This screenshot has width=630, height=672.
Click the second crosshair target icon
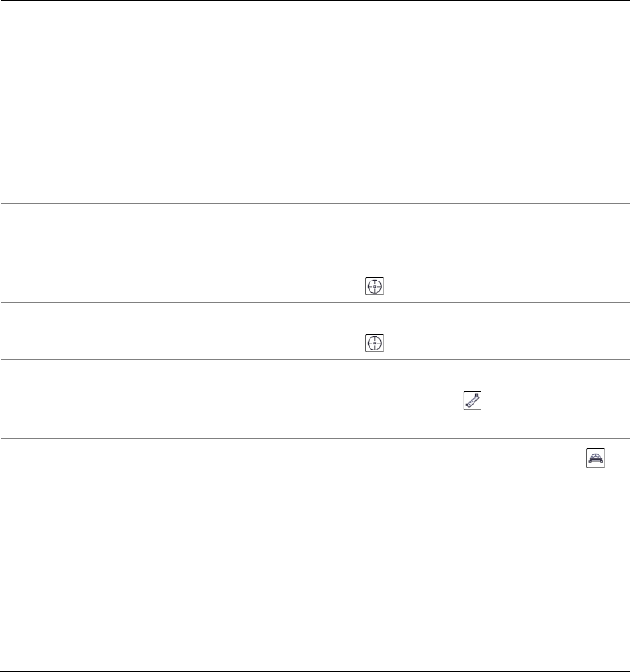[x=374, y=343]
